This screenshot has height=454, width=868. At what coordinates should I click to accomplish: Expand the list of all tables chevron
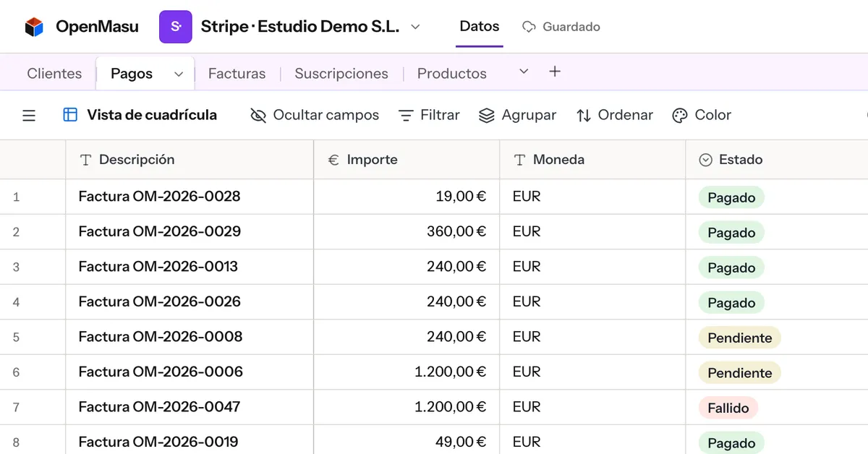pyautogui.click(x=524, y=71)
